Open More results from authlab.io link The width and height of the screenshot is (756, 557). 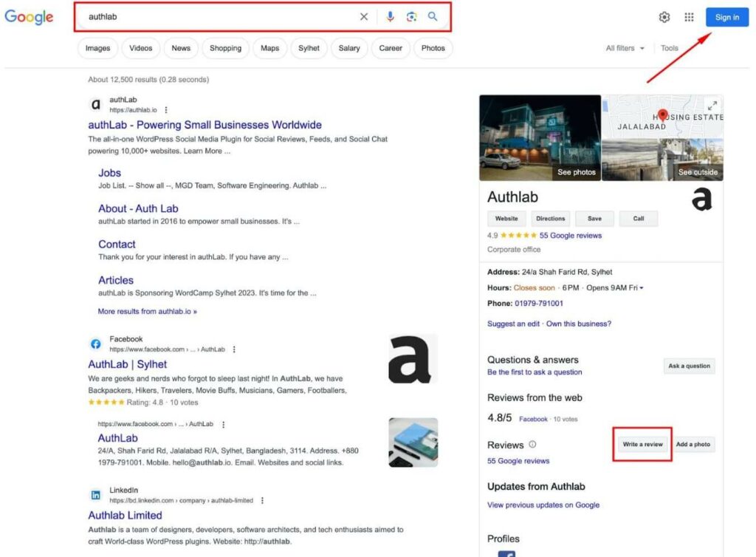147,312
